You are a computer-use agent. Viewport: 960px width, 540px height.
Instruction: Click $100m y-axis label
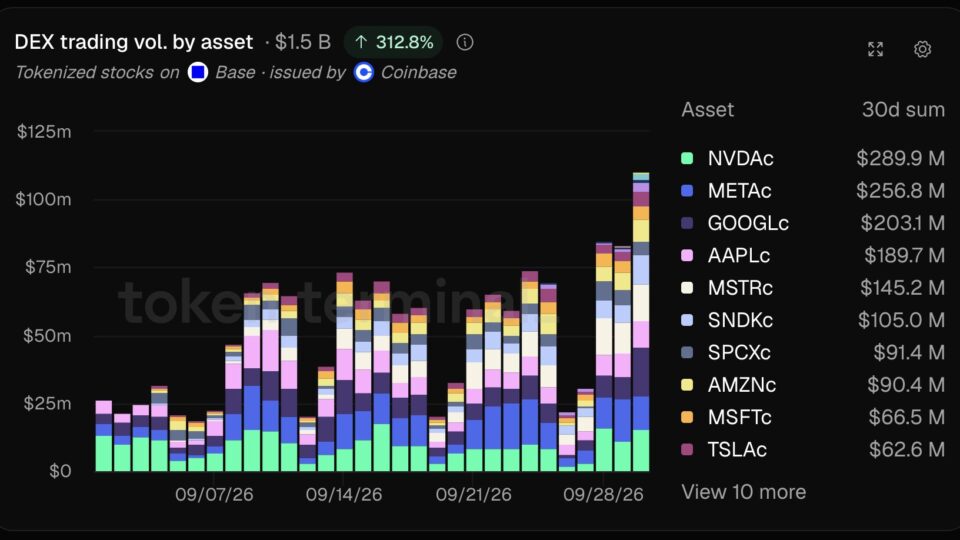click(43, 200)
